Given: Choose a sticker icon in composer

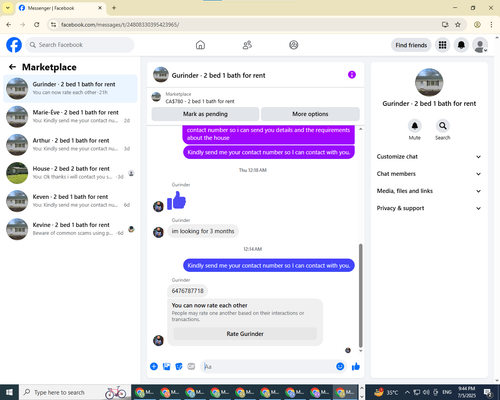Looking at the screenshot, I should tap(179, 367).
